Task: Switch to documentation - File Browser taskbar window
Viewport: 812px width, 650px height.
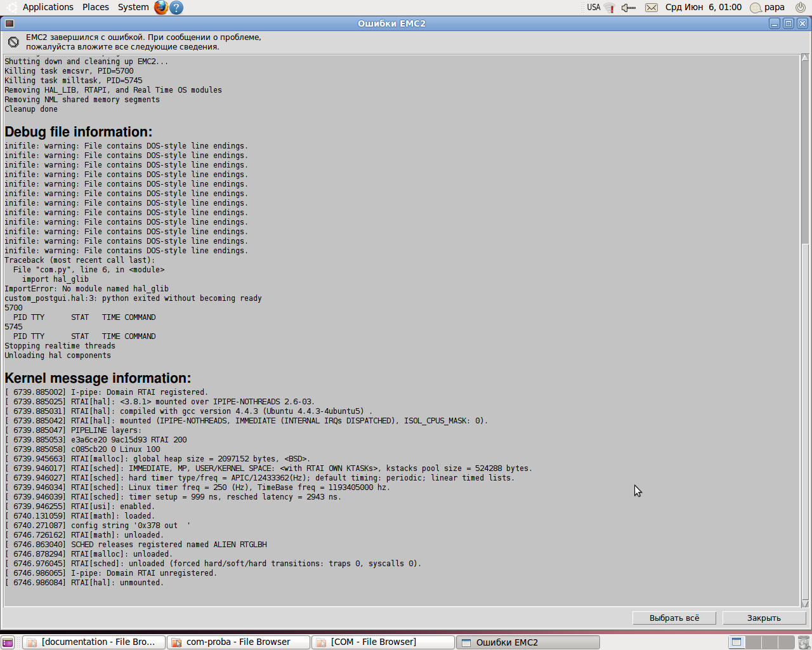Action: pyautogui.click(x=94, y=642)
